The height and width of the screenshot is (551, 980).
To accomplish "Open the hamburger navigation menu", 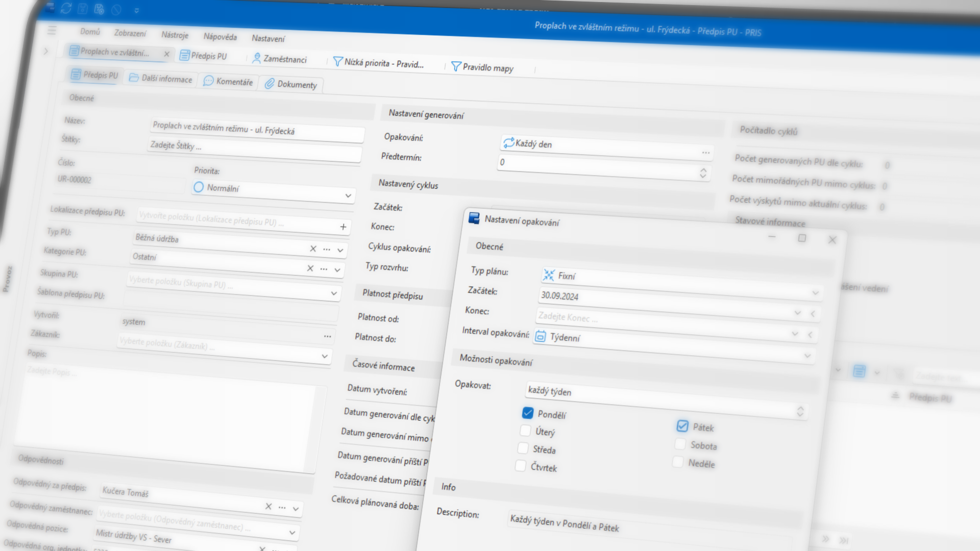I will (x=52, y=31).
